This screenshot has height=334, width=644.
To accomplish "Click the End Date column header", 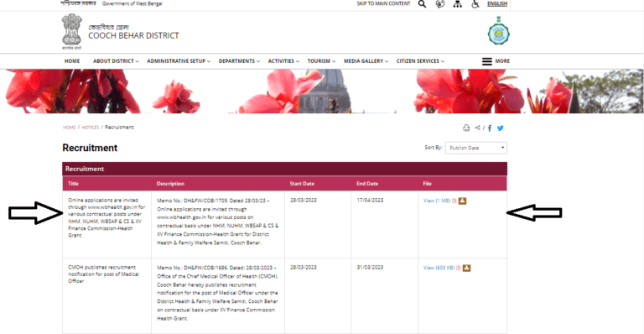I will click(367, 184).
